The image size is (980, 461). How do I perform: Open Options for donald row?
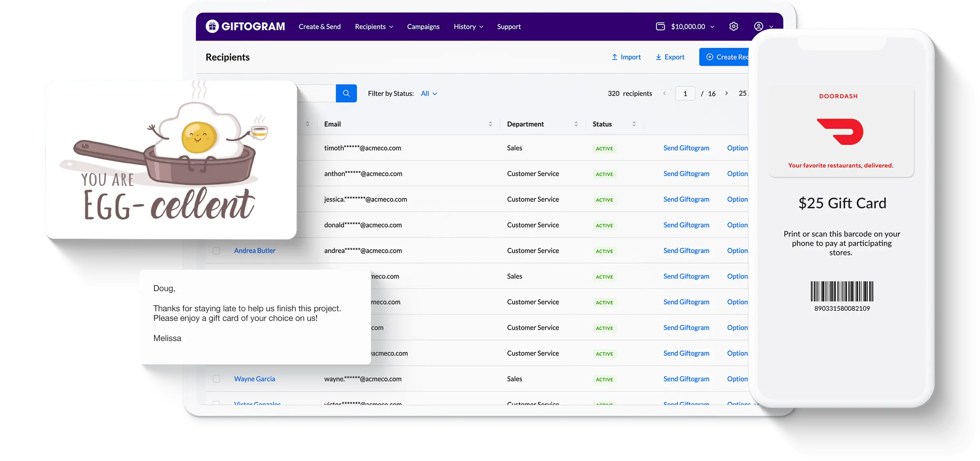tap(737, 225)
